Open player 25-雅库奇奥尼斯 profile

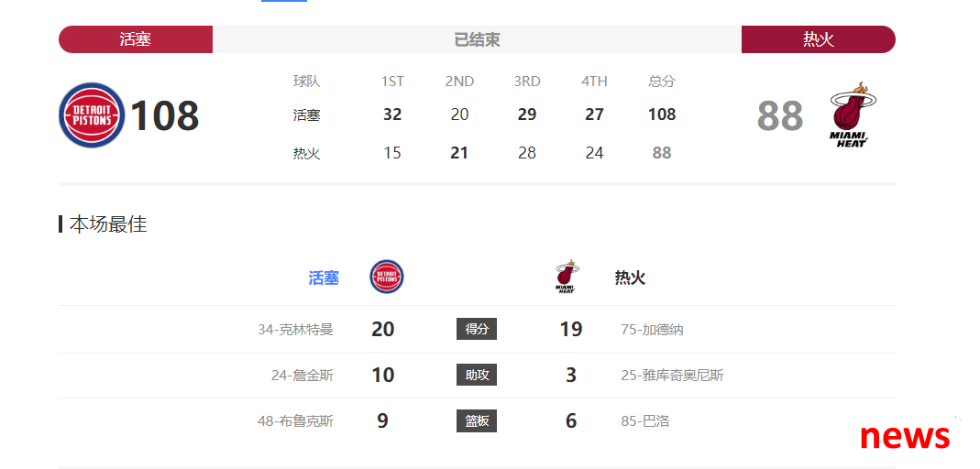673,376
